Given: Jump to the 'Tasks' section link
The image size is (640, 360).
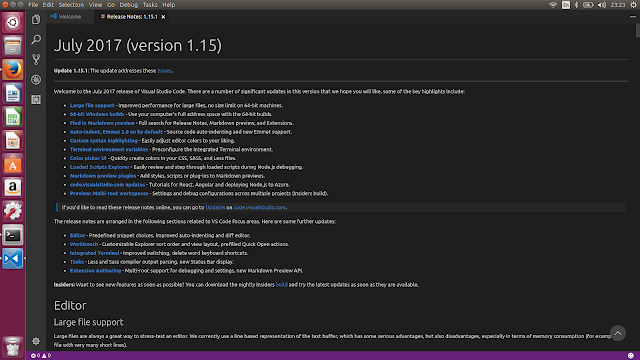Looking at the screenshot, I should [x=77, y=262].
